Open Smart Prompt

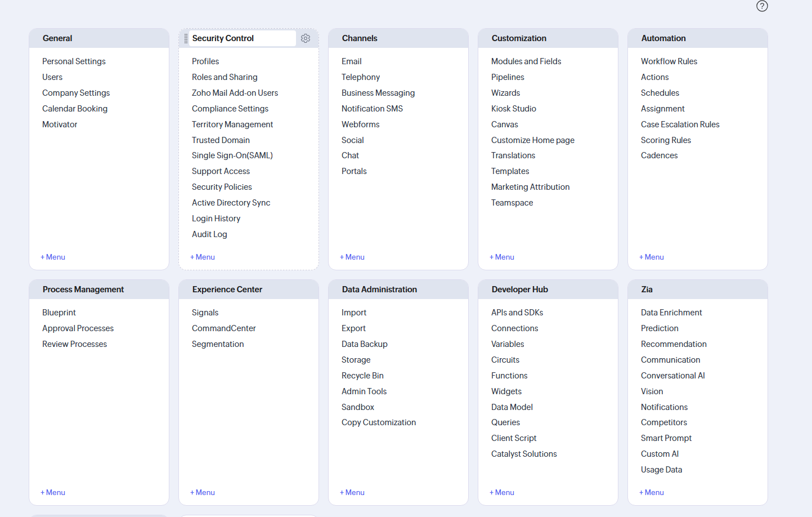tap(666, 438)
